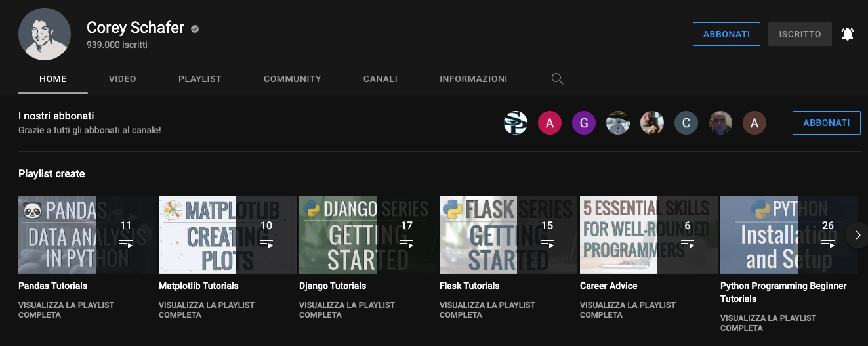Open channel search magnifier icon
The height and width of the screenshot is (346, 868).
pyautogui.click(x=557, y=79)
